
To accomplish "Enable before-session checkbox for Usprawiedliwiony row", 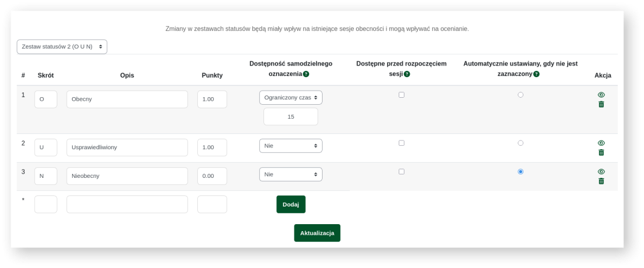I will pyautogui.click(x=402, y=143).
